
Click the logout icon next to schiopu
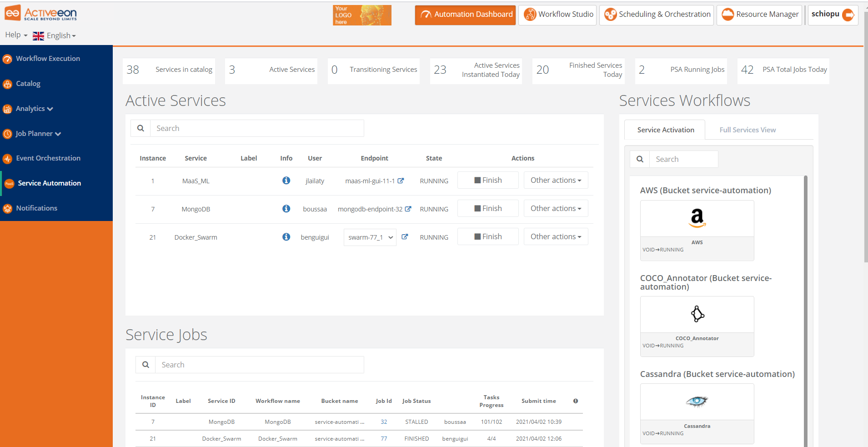(x=848, y=15)
